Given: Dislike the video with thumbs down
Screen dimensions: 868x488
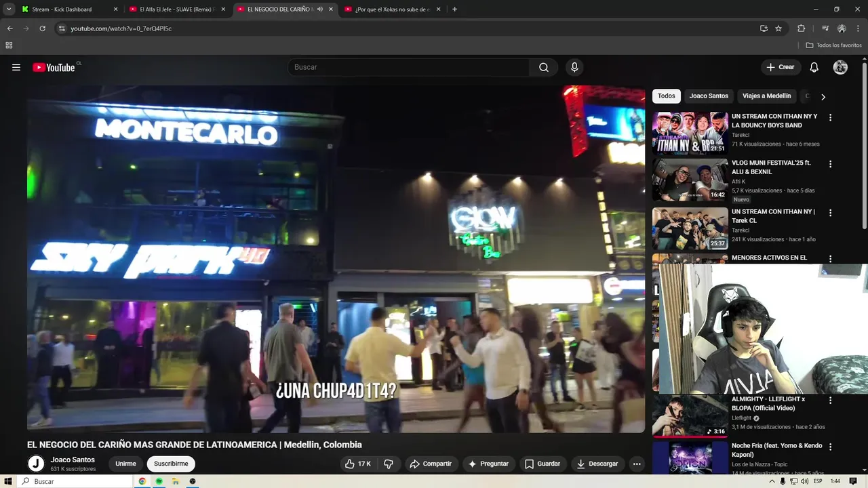Looking at the screenshot, I should [x=389, y=464].
